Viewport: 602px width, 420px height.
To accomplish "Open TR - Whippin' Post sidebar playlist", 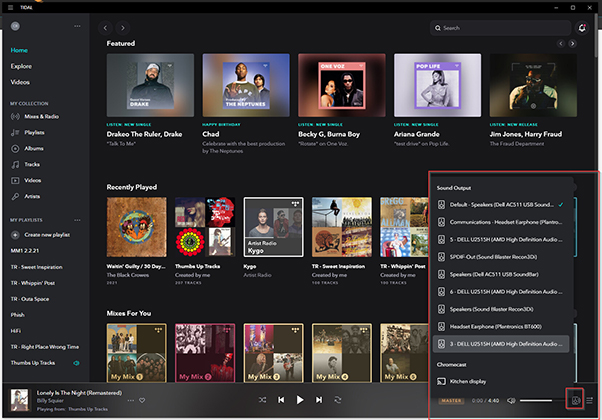I will pos(33,283).
